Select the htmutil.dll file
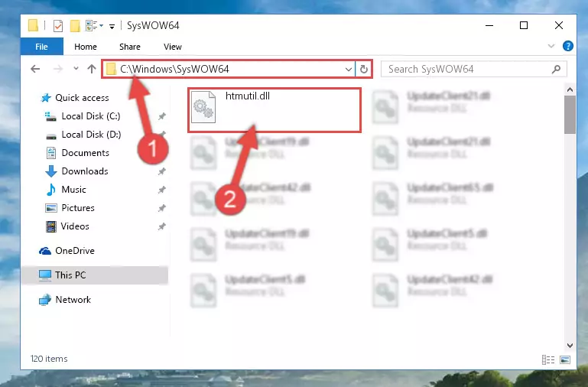This screenshot has height=387, width=588. pos(275,110)
